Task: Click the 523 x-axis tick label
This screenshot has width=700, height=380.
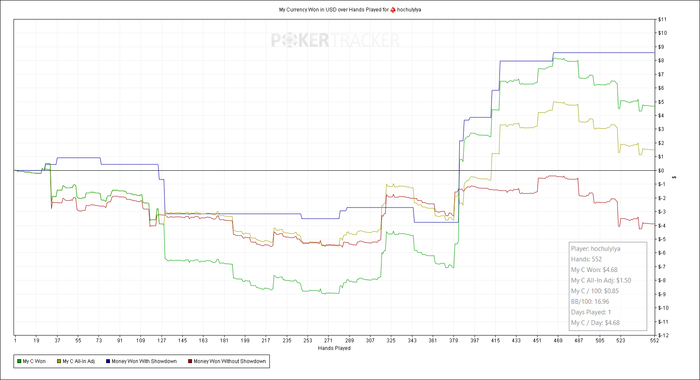Action: pos(620,340)
